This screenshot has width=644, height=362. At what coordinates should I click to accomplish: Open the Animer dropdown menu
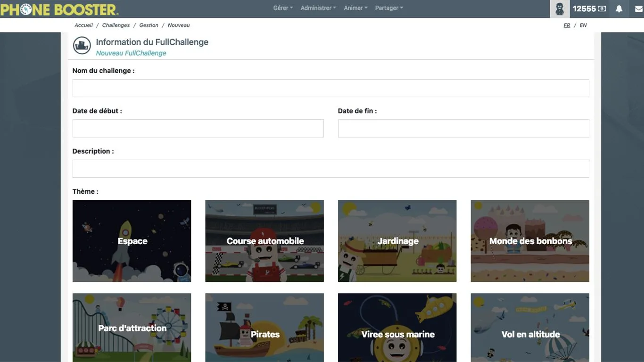coord(355,8)
